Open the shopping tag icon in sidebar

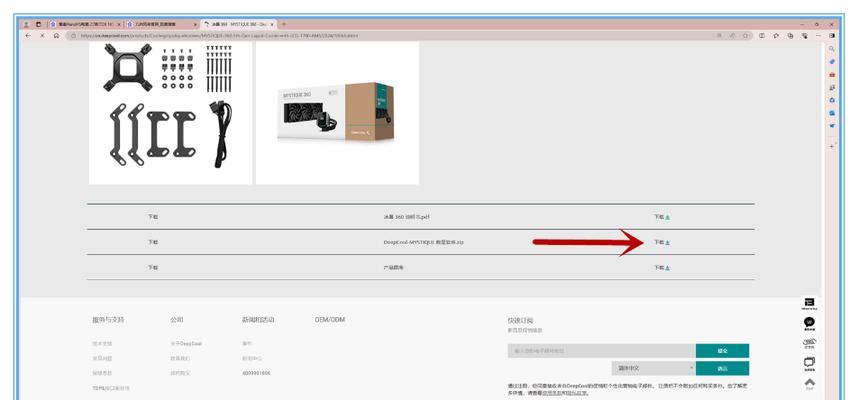pos(832,62)
